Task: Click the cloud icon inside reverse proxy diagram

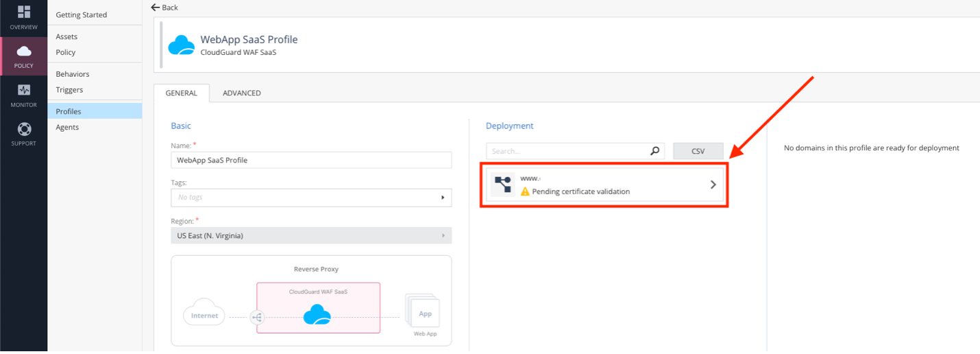Action: coord(317,314)
